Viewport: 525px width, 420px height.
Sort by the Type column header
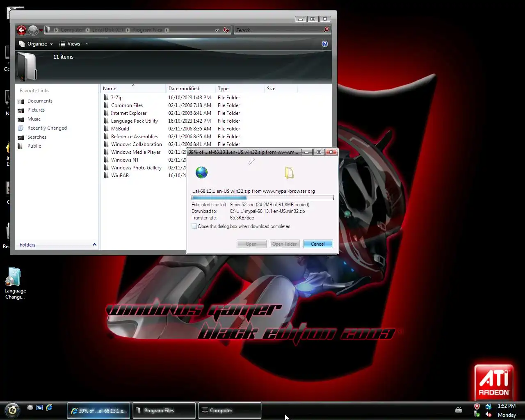(x=240, y=89)
